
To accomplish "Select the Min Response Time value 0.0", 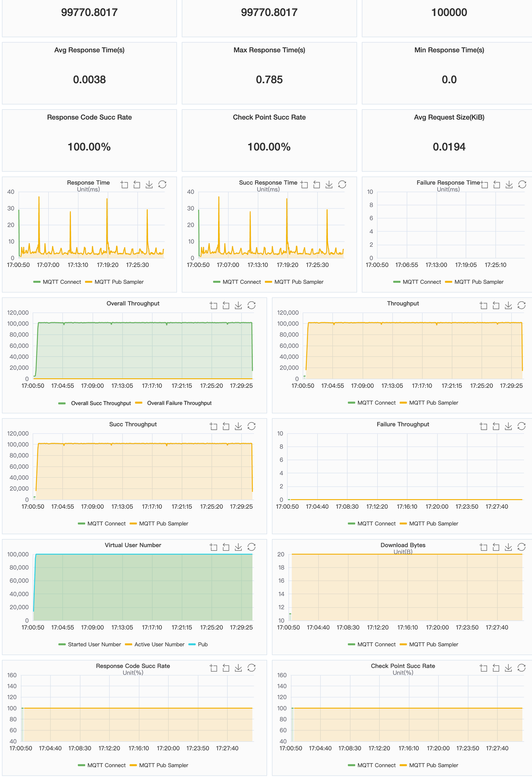I will (449, 80).
